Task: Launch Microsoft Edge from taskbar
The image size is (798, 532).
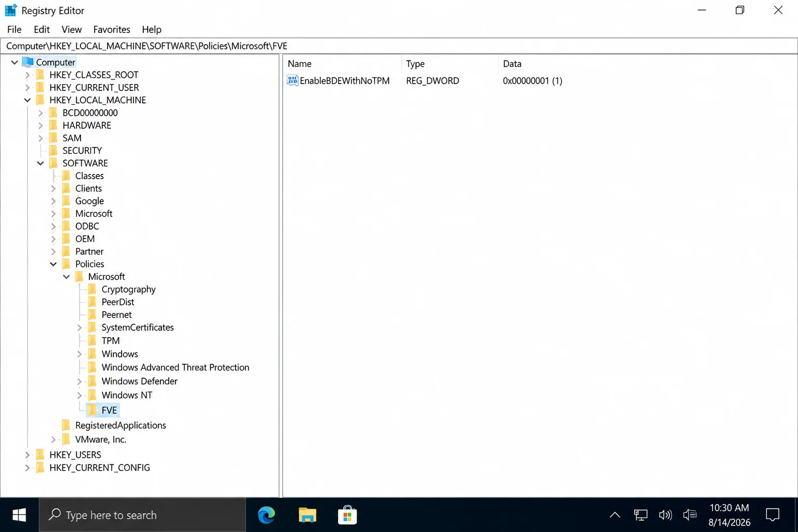Action: [x=267, y=515]
